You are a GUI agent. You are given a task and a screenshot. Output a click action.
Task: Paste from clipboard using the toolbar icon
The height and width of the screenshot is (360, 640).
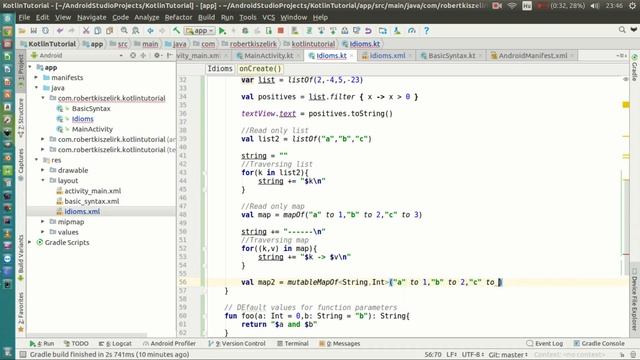point(109,31)
